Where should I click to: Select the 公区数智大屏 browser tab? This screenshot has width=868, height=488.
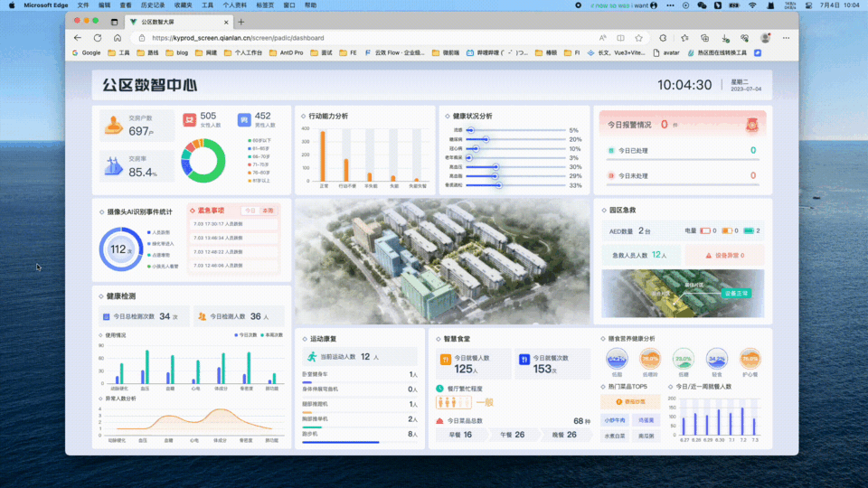(178, 22)
